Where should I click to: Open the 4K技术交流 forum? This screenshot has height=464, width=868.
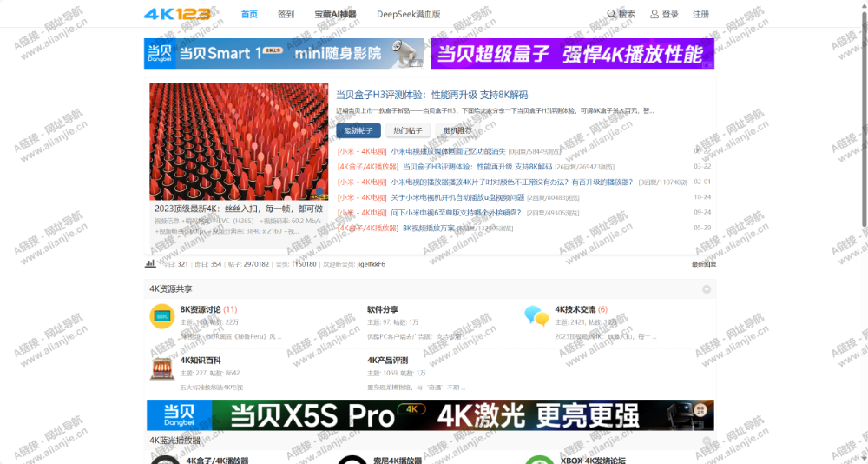575,309
